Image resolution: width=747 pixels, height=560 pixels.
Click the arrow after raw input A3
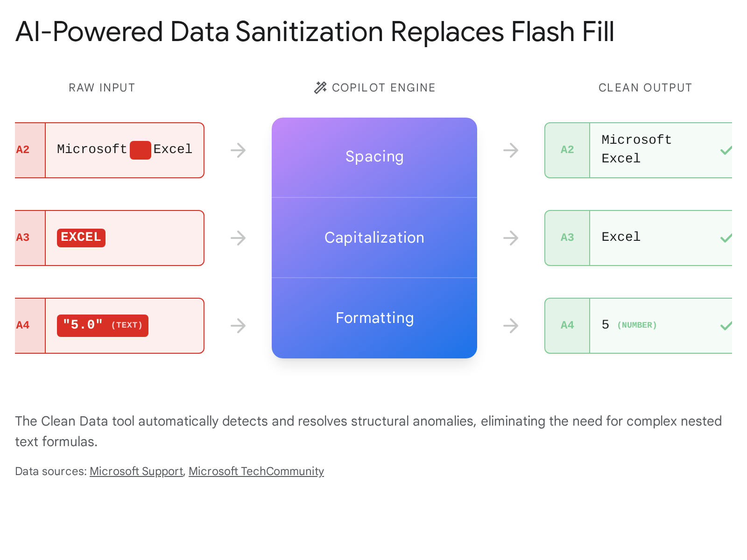[x=238, y=238]
